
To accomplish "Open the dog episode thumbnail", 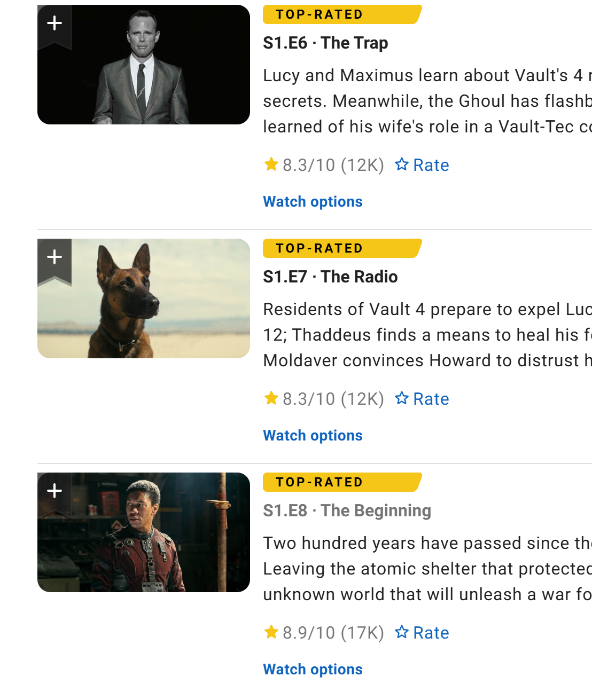I will point(144,298).
